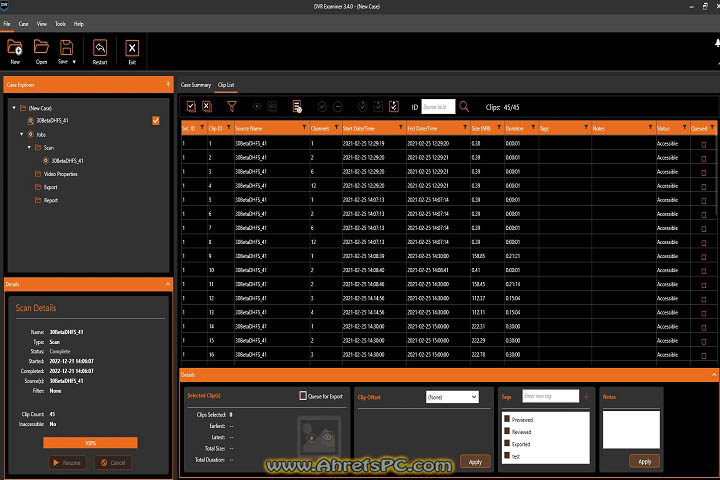Filter the Status column
720x480 pixels.
tap(685, 127)
